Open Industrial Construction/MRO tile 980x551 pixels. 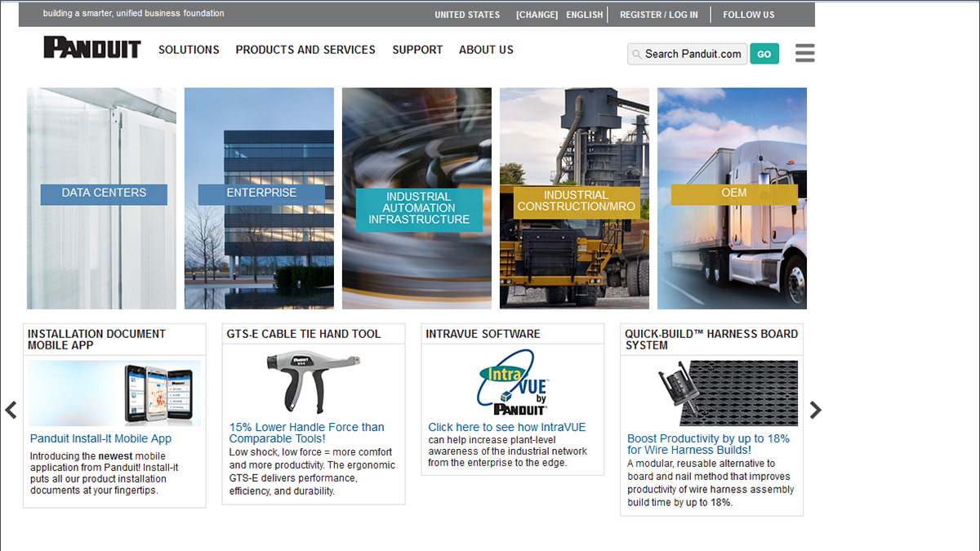tap(574, 198)
